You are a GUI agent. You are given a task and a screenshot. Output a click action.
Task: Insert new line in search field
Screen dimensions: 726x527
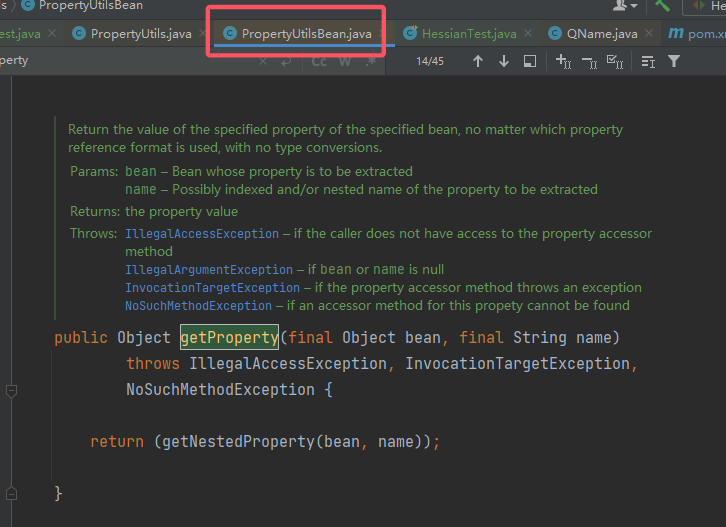[286, 61]
